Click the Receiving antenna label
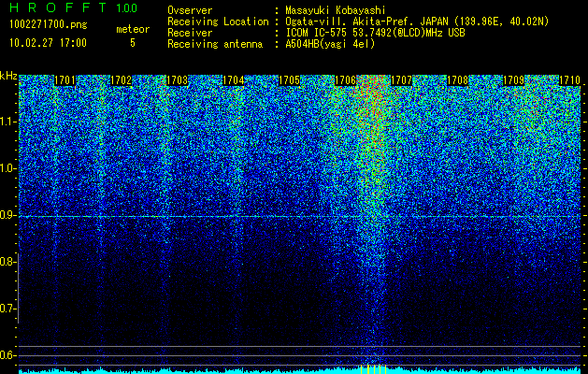The height and width of the screenshot is (374, 588). (x=215, y=44)
